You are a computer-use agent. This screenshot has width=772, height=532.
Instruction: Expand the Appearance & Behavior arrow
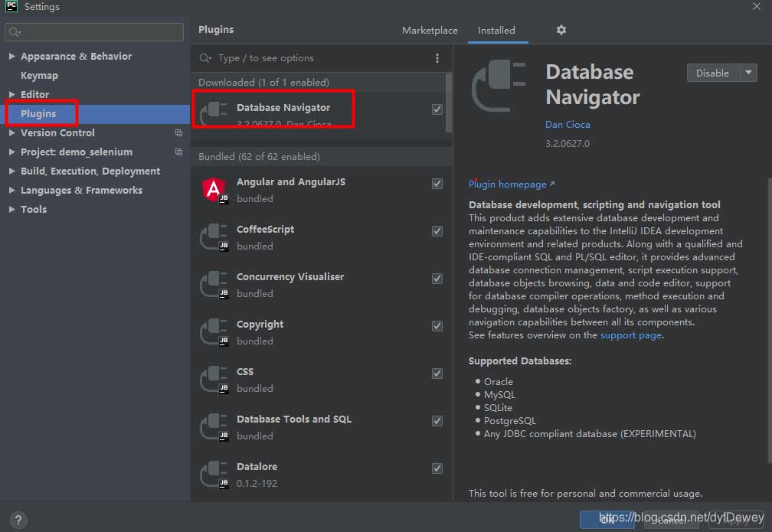pos(11,56)
